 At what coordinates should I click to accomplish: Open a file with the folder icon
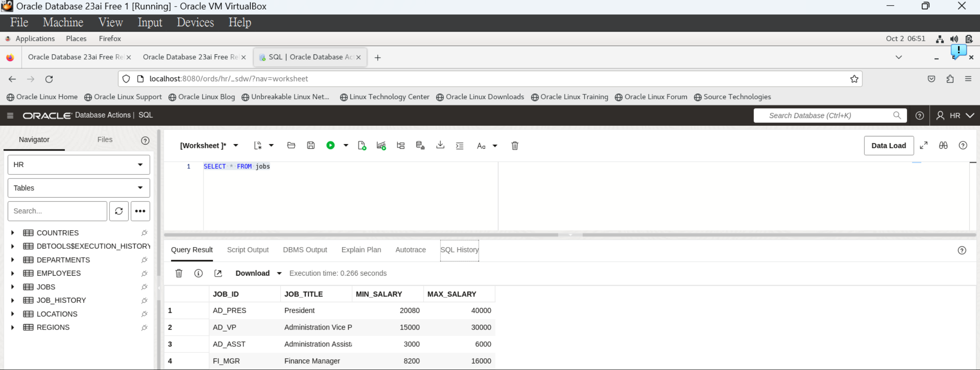pos(291,145)
